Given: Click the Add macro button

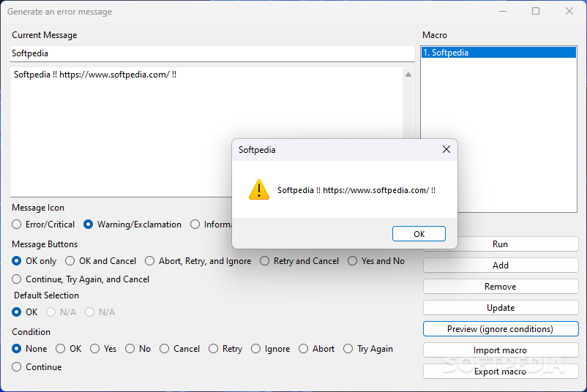Looking at the screenshot, I should click(x=501, y=265).
